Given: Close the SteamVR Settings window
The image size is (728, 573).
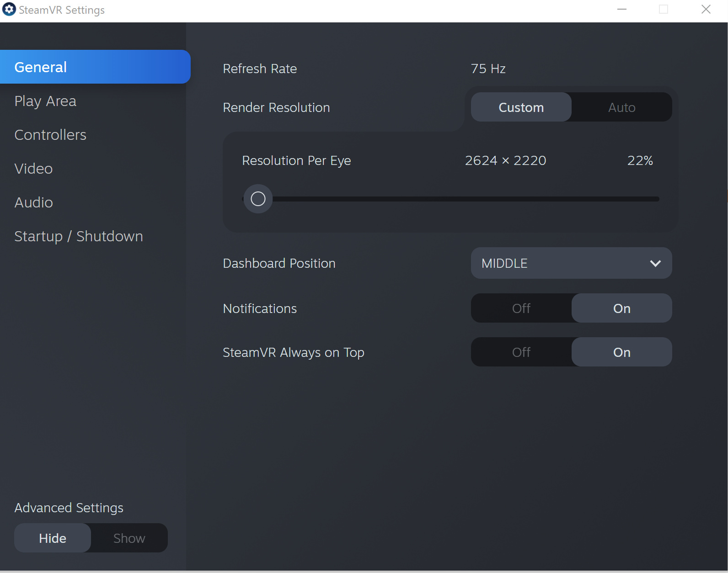Looking at the screenshot, I should pyautogui.click(x=706, y=10).
